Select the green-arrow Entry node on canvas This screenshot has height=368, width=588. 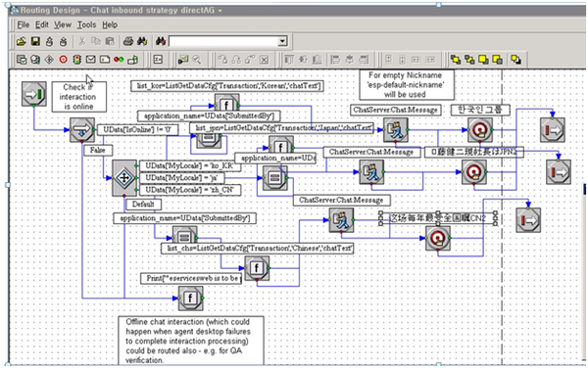pos(34,94)
